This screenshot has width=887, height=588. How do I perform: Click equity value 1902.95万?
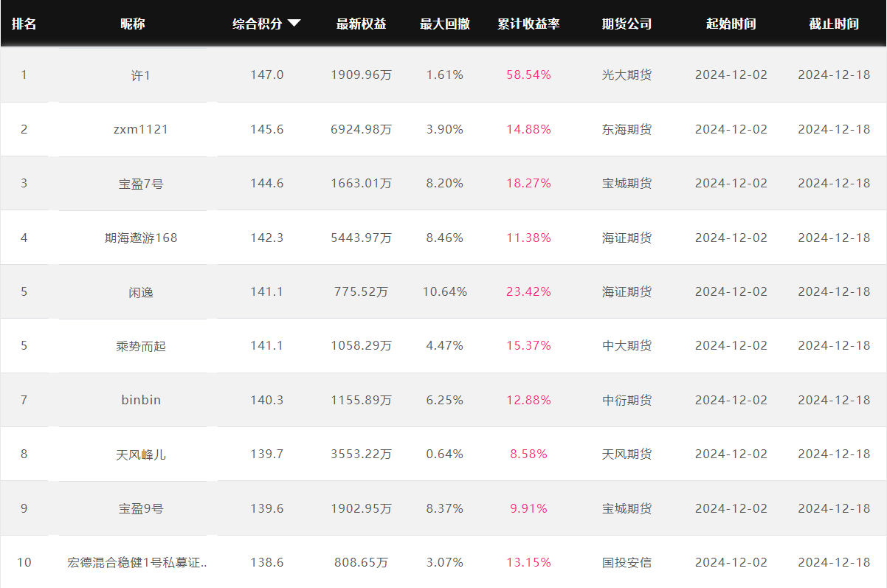(361, 508)
